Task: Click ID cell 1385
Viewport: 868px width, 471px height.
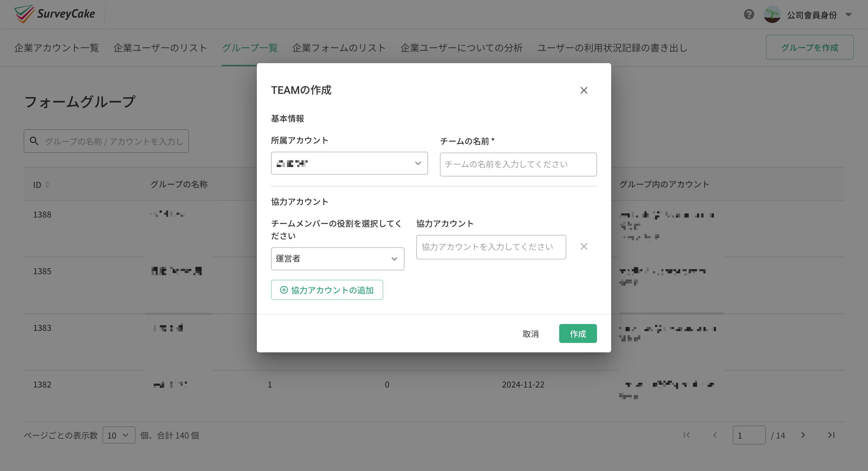Action: click(x=42, y=271)
